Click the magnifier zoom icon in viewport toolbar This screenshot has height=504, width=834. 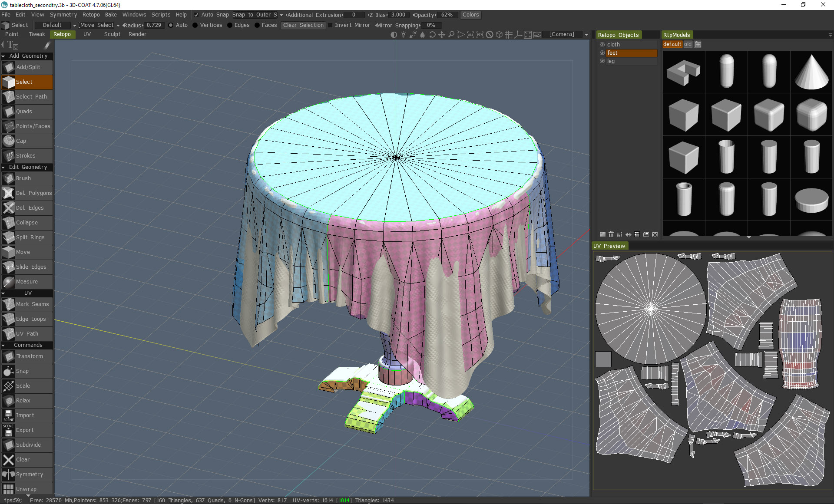click(451, 35)
